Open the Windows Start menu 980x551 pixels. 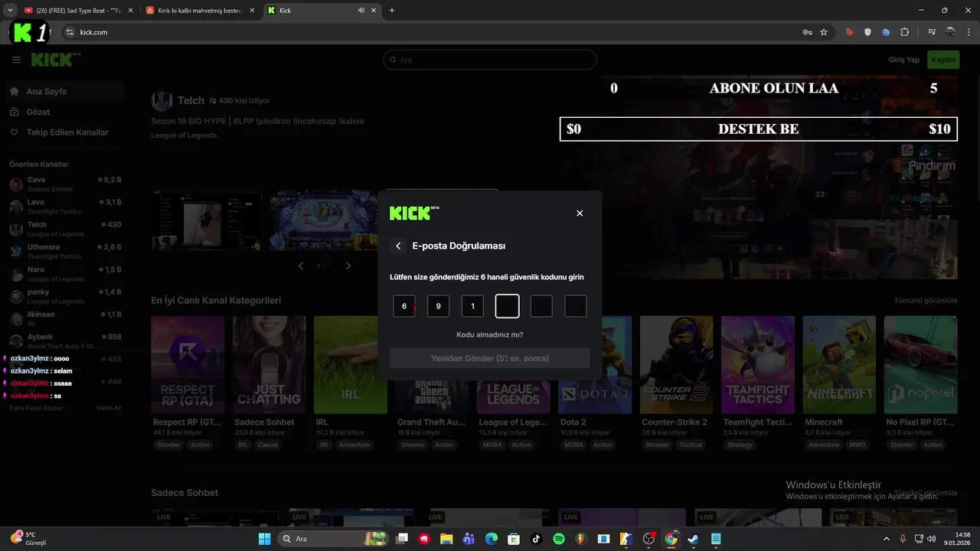coord(264,539)
